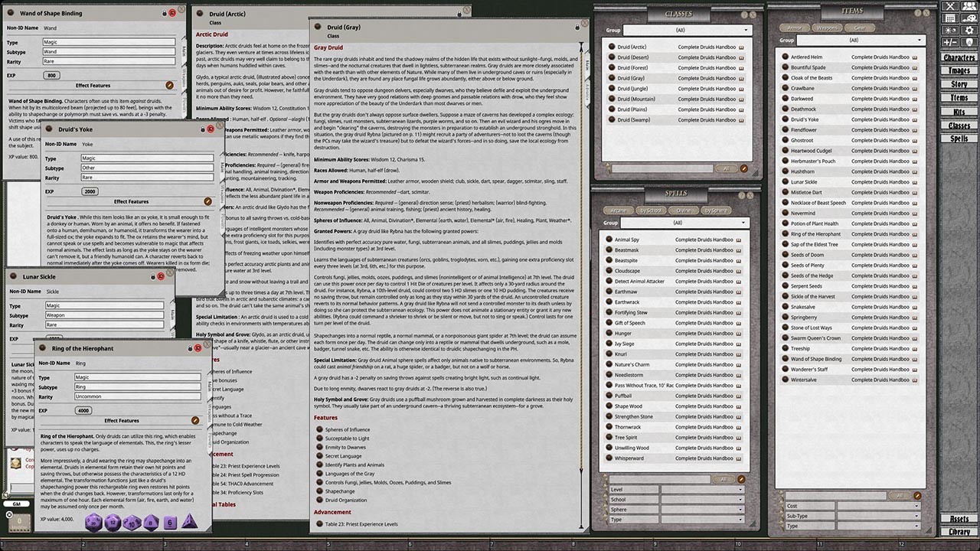The image size is (980, 551).
Task: Edit Effect Features on Ring of the Hierophant
Action: pyautogui.click(x=194, y=419)
